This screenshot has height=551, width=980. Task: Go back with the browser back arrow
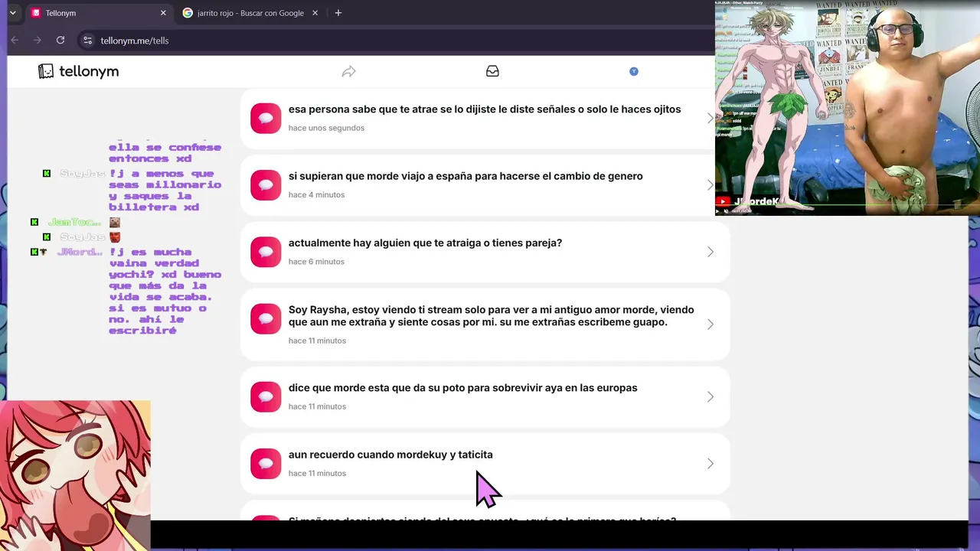coord(15,40)
